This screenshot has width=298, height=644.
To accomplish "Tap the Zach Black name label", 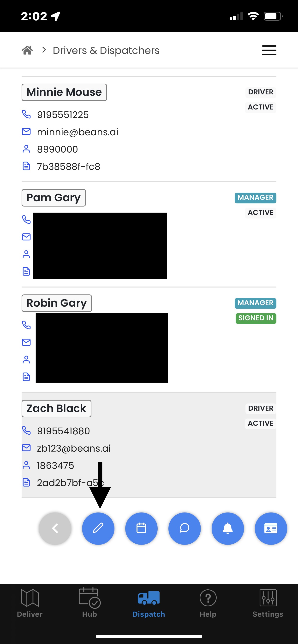I will click(56, 408).
